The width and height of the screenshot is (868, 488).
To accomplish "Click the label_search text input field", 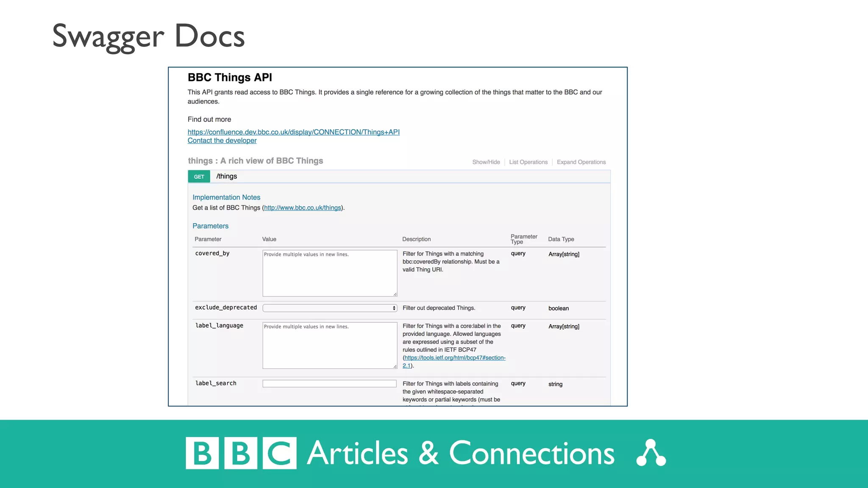I will click(x=329, y=384).
